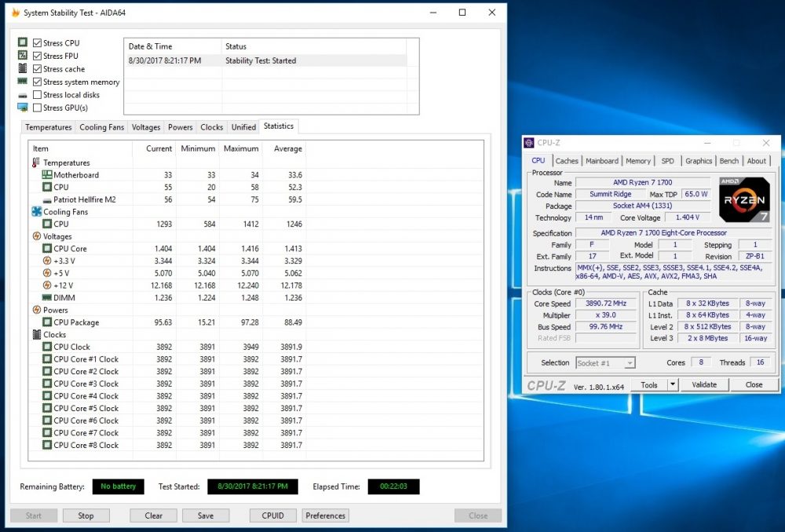Open the Powers tab

[x=181, y=127]
